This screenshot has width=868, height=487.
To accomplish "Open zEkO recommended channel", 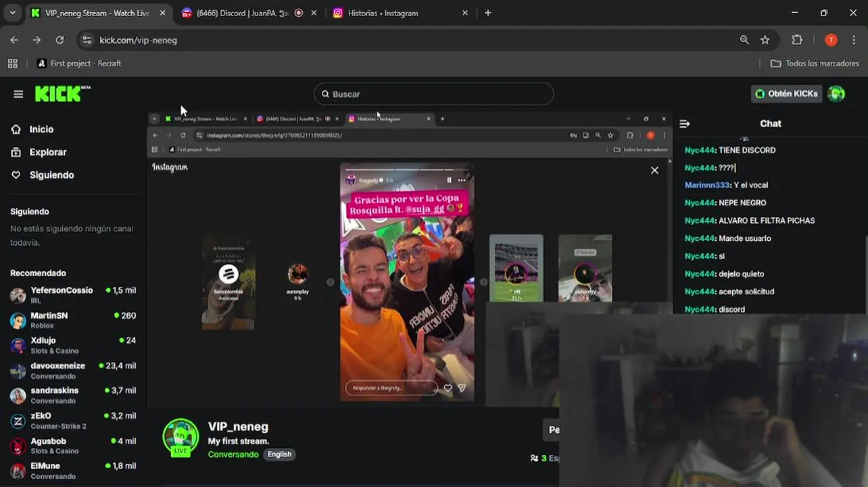I will [73, 421].
